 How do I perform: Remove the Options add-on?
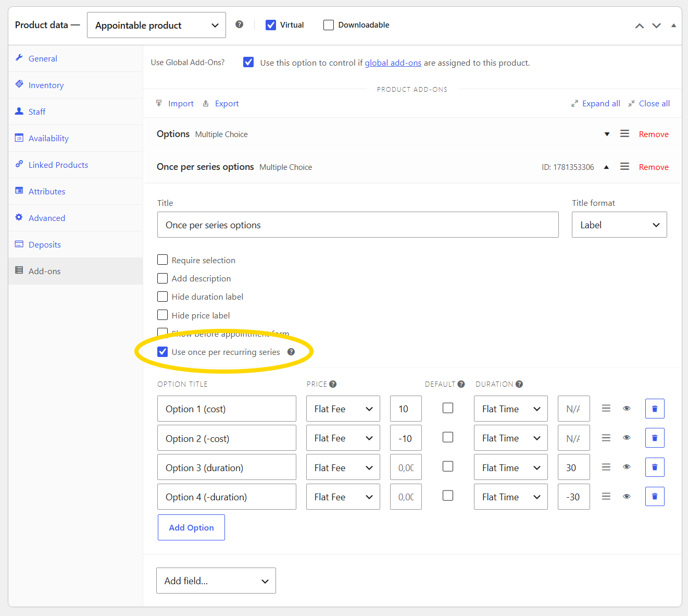pos(654,134)
